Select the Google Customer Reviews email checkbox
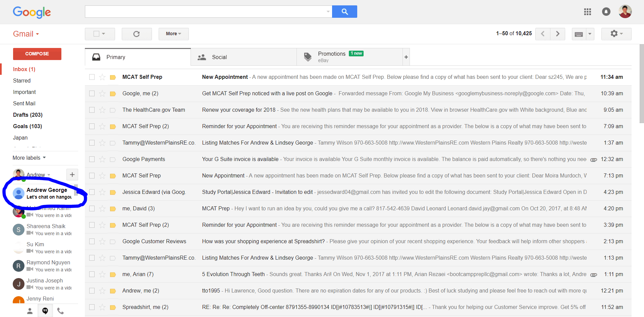The height and width of the screenshot is (317, 644). [x=92, y=242]
